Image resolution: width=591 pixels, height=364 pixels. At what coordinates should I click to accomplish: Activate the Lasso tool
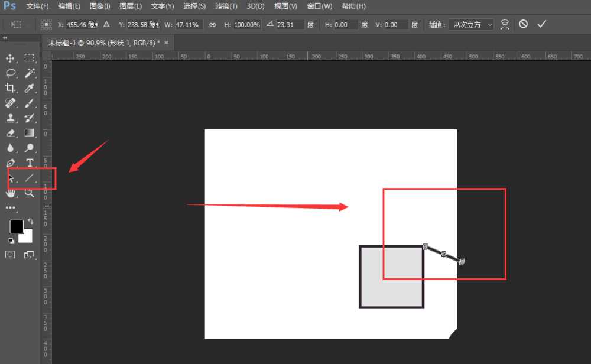coord(11,73)
